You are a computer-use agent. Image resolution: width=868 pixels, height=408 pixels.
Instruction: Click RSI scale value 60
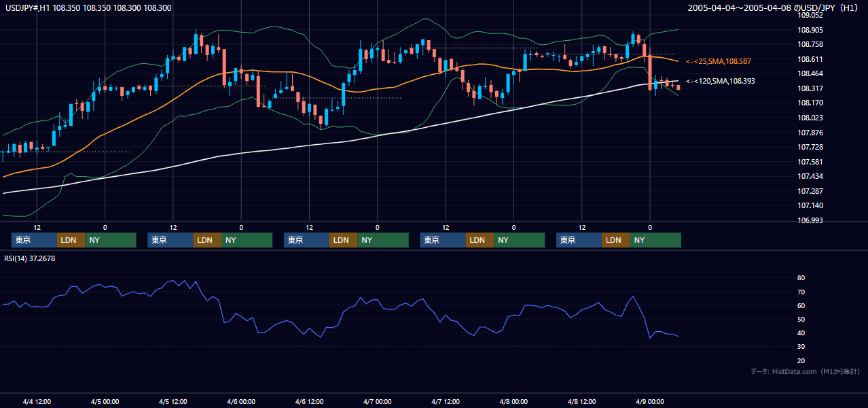801,305
